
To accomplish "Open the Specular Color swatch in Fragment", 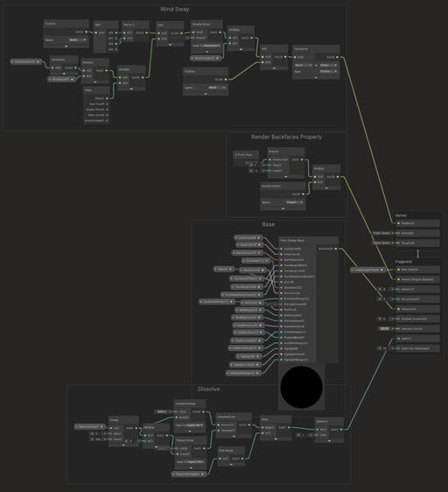I will pyautogui.click(x=384, y=329).
